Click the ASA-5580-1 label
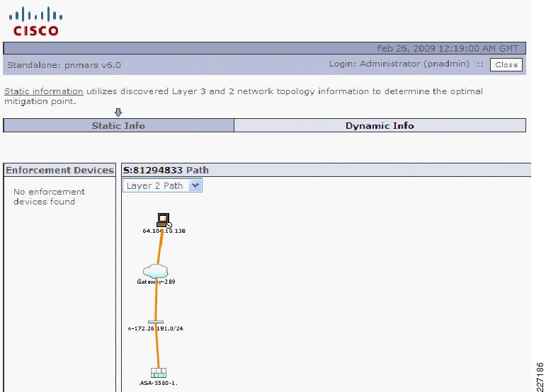The image size is (546, 392). tap(159, 383)
